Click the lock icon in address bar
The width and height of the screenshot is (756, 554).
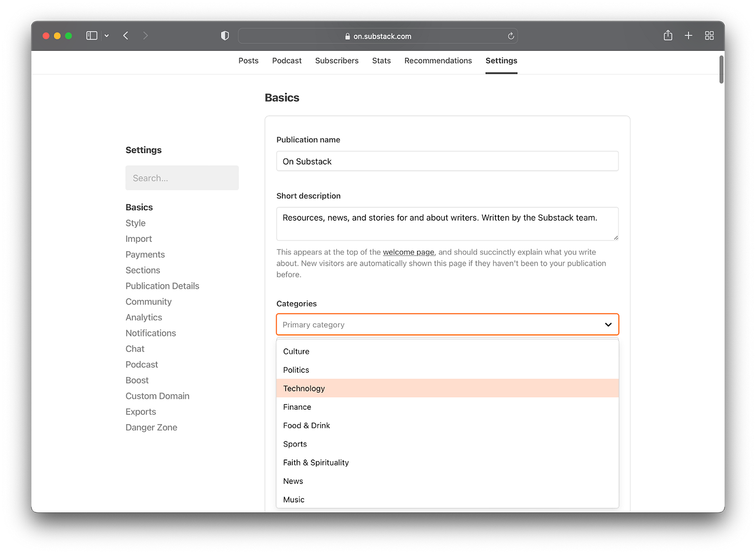[x=347, y=36]
